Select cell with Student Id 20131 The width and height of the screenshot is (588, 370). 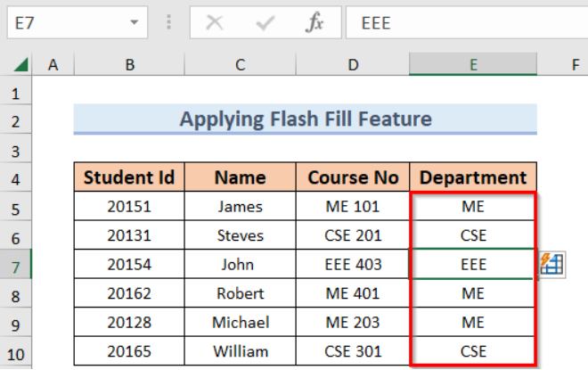129,234
